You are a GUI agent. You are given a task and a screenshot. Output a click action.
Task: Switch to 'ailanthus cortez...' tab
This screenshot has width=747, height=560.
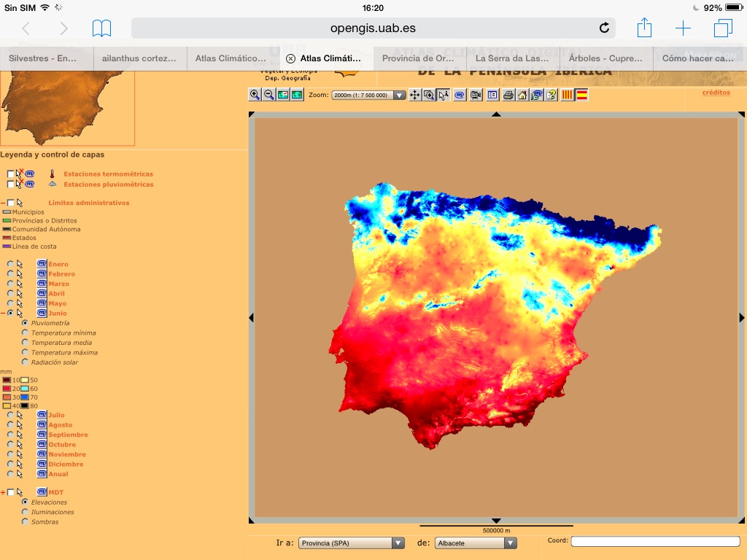coord(140,58)
